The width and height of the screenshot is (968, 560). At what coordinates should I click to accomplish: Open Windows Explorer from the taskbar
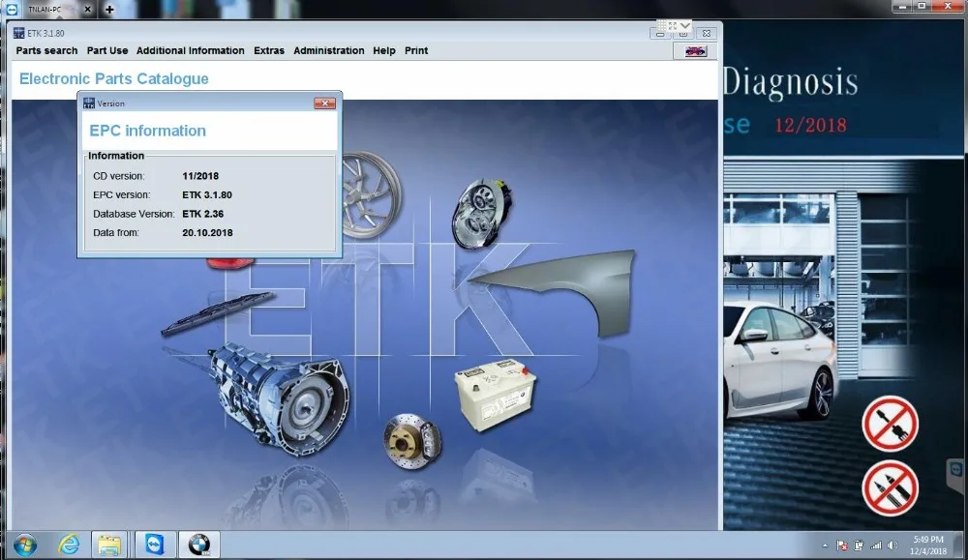(x=109, y=545)
